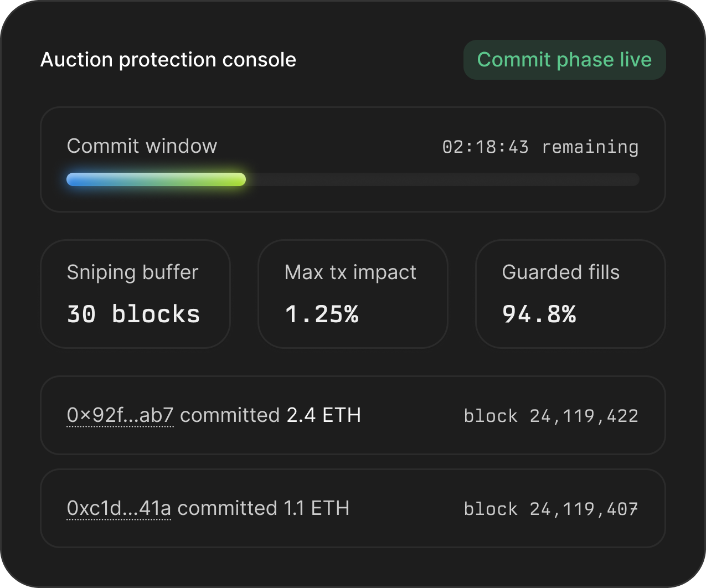Open the 0xc1d…41a address link

point(118,508)
